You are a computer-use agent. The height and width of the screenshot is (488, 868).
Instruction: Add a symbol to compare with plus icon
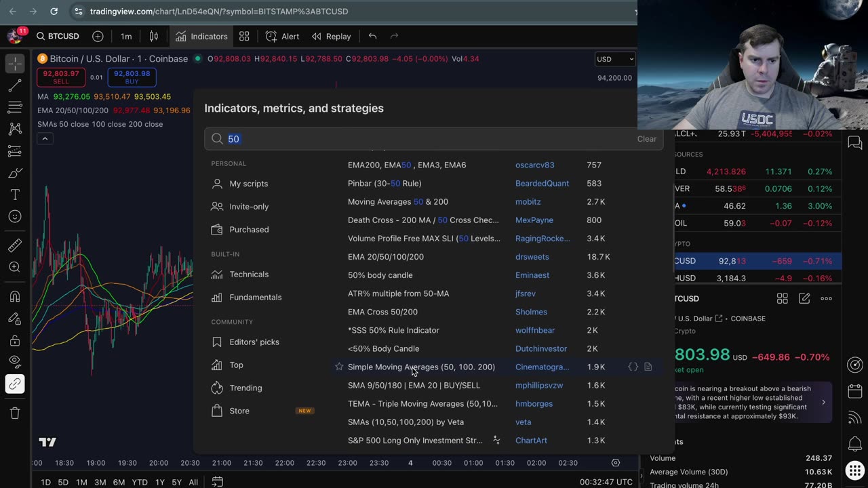[98, 36]
